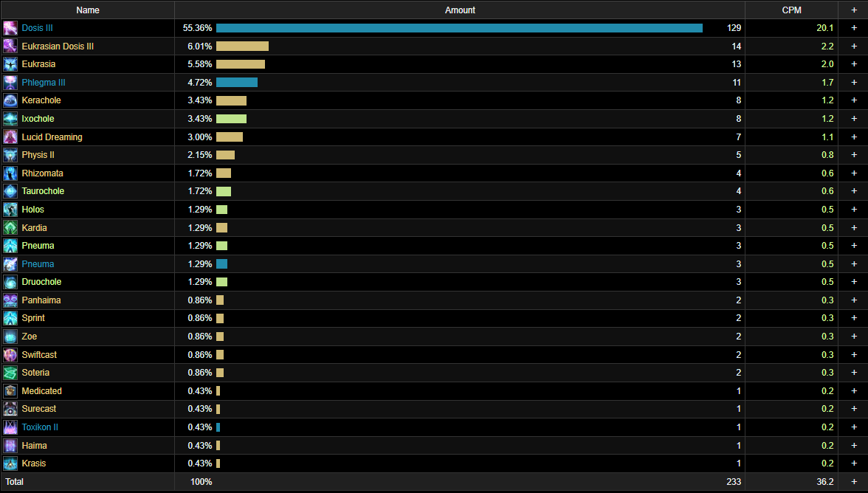Click the Krasis ability icon
This screenshot has height=493, width=868.
10,463
